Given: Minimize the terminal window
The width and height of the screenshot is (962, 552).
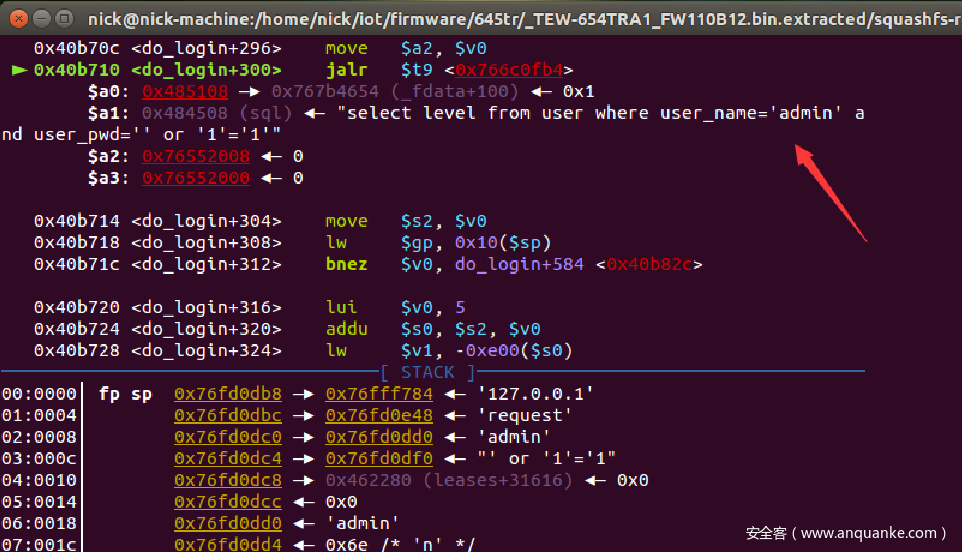Looking at the screenshot, I should coord(41,19).
